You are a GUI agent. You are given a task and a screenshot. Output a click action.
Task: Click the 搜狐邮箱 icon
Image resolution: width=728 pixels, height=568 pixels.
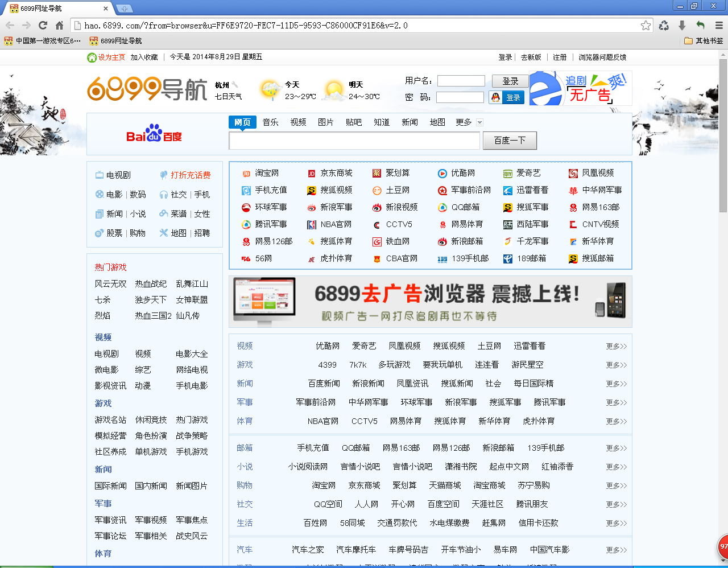tap(573, 259)
